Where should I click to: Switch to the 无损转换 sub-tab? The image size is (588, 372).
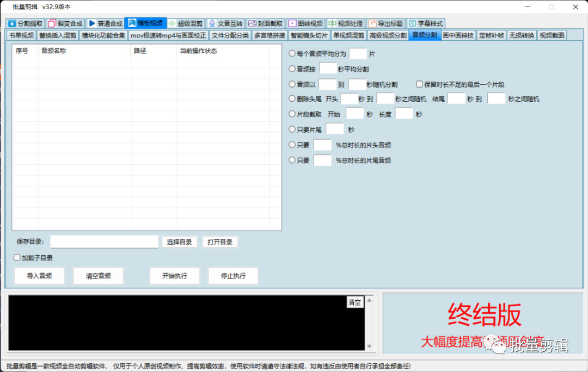(x=522, y=35)
